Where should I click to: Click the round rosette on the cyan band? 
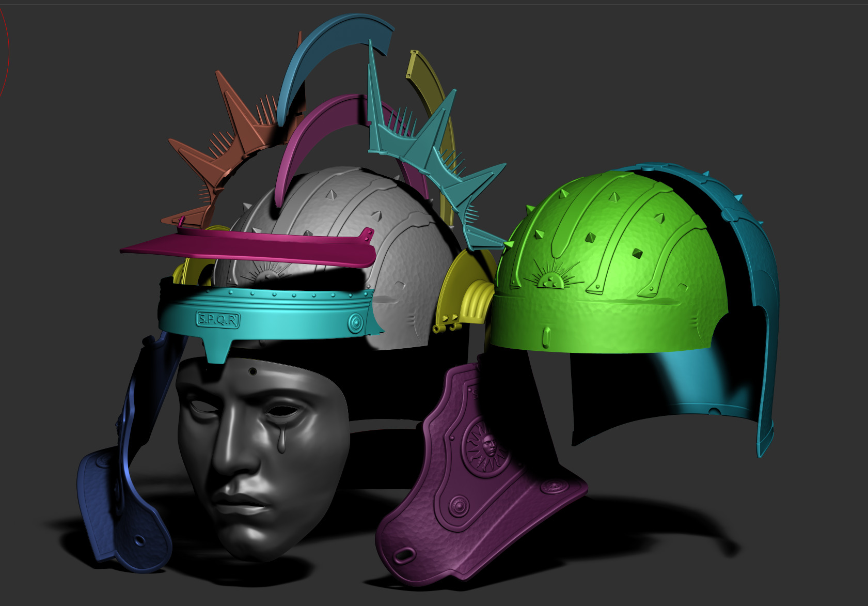356,323
